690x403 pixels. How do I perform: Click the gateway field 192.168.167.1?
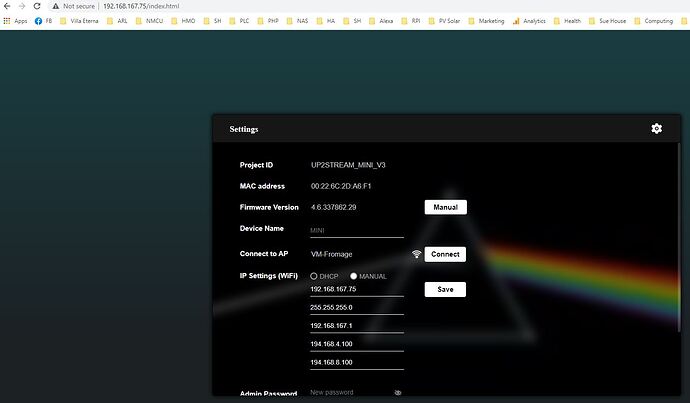[357, 326]
